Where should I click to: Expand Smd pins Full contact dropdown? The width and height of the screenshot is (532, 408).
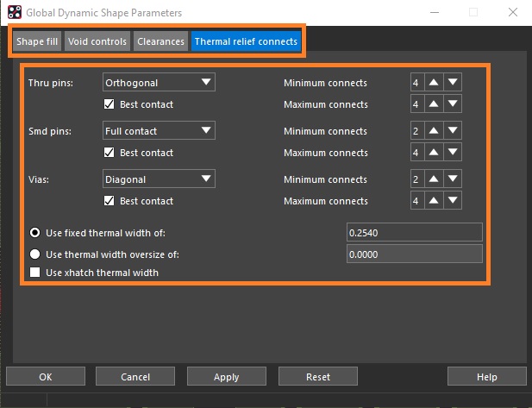(x=159, y=131)
